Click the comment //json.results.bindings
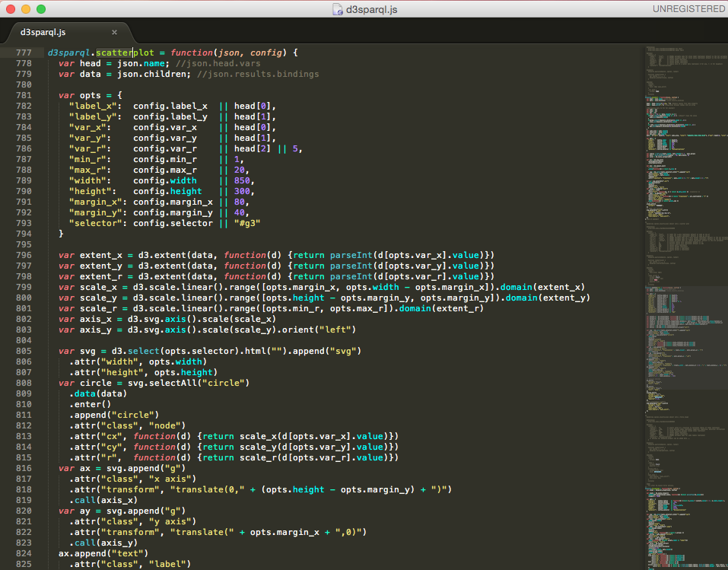This screenshot has height=570, width=728. click(258, 74)
